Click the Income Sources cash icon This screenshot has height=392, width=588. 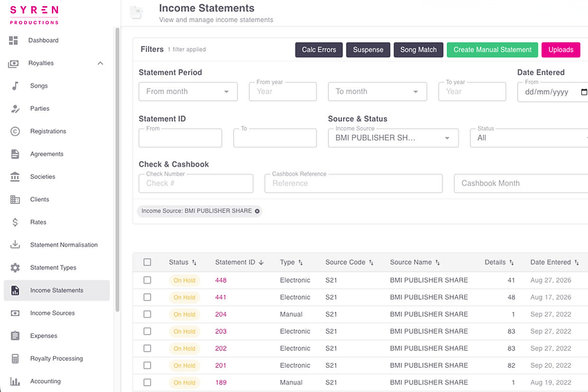click(15, 313)
